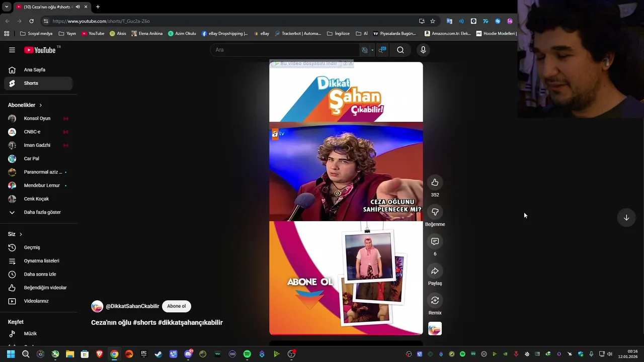Select Shorts in the sidebar
Image resolution: width=644 pixels, height=362 pixels.
point(38,83)
